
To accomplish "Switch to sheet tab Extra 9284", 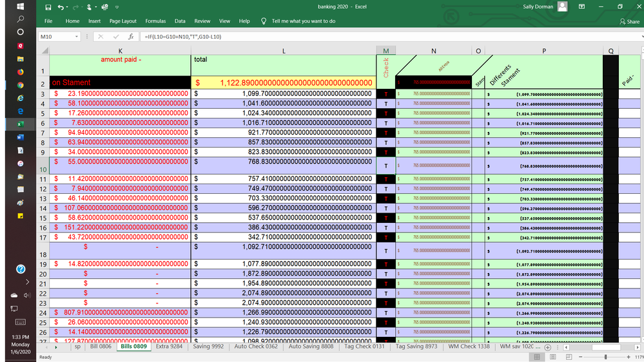I will 169,347.
